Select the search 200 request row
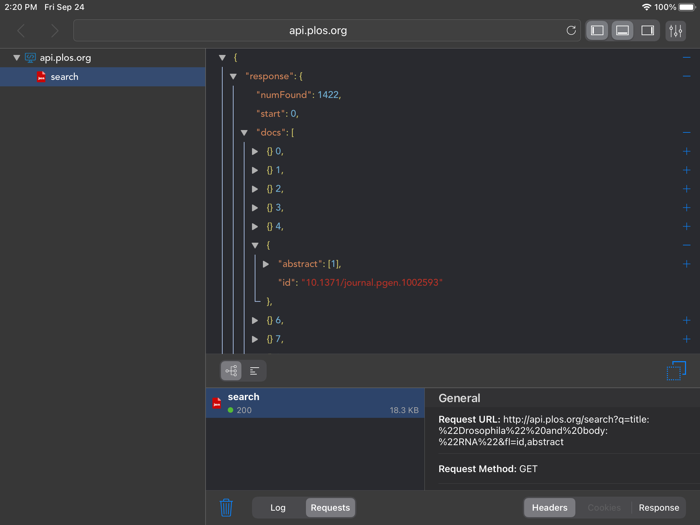700x525 pixels. [x=315, y=403]
